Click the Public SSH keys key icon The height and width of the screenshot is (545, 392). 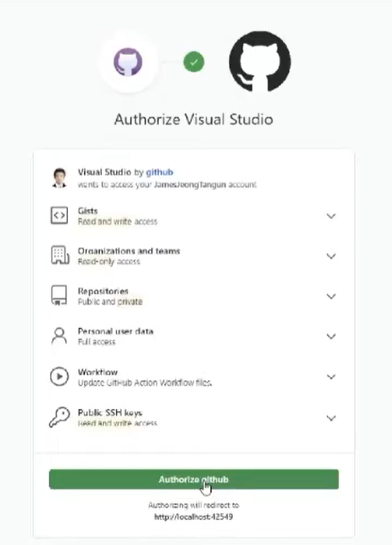[59, 417]
